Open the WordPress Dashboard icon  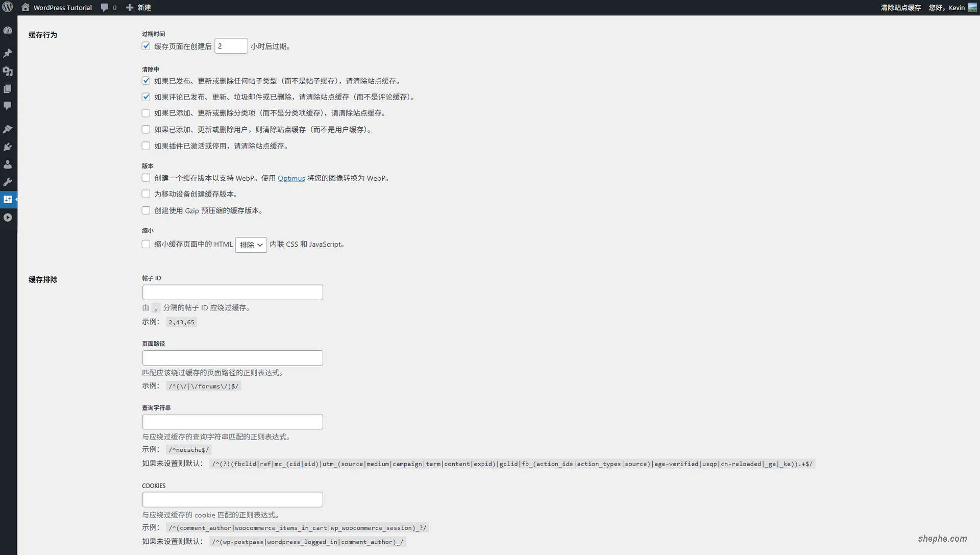pyautogui.click(x=8, y=30)
